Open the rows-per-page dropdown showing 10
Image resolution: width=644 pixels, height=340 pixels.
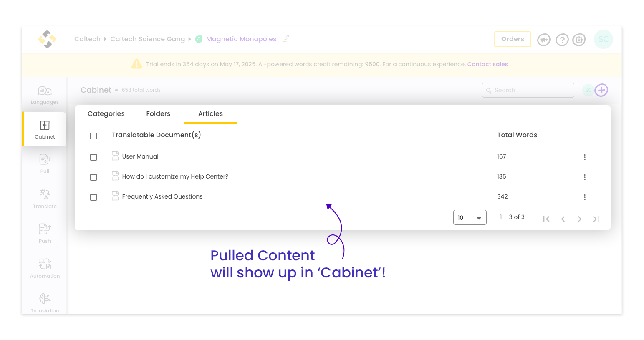pos(470,217)
